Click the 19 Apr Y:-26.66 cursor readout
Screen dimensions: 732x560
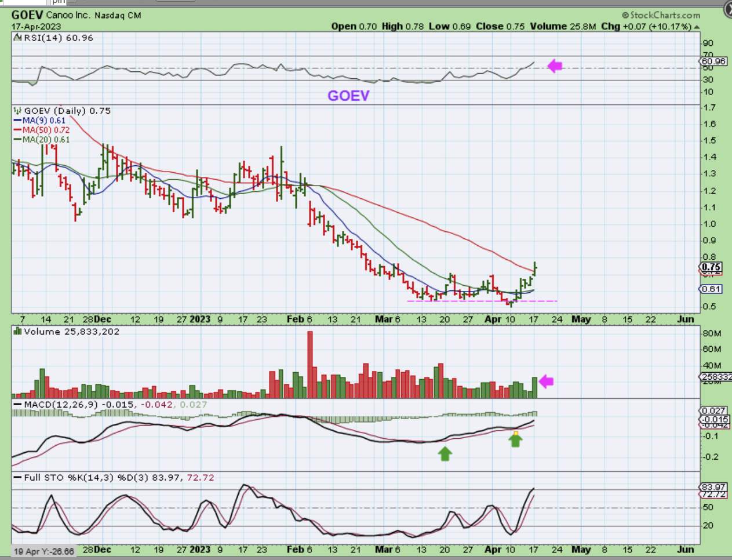44,551
